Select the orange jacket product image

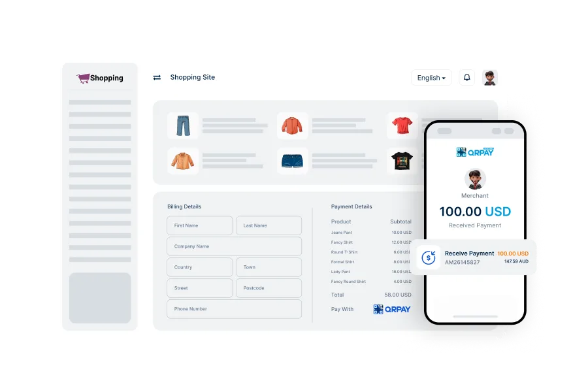point(292,125)
